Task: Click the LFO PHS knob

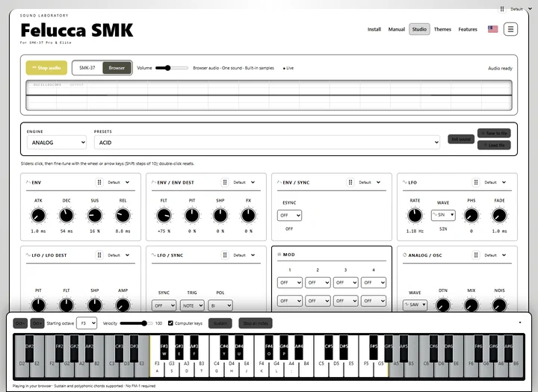Action: [471, 215]
